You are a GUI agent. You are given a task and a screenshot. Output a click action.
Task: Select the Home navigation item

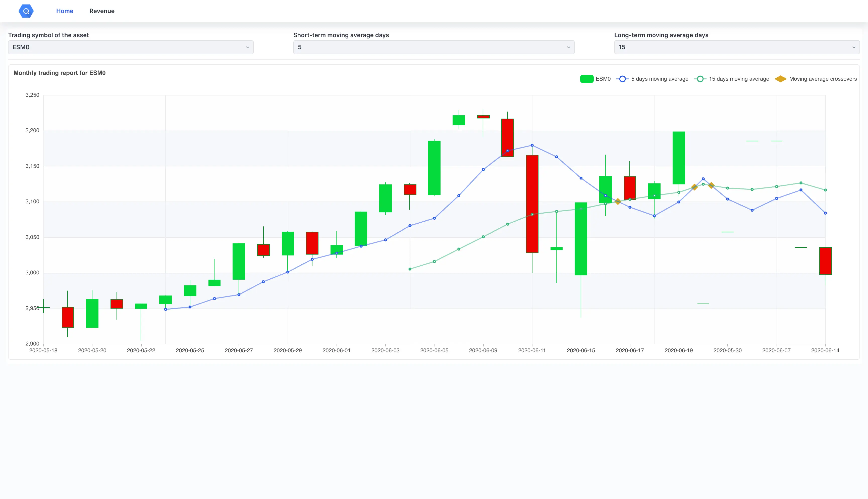[64, 11]
